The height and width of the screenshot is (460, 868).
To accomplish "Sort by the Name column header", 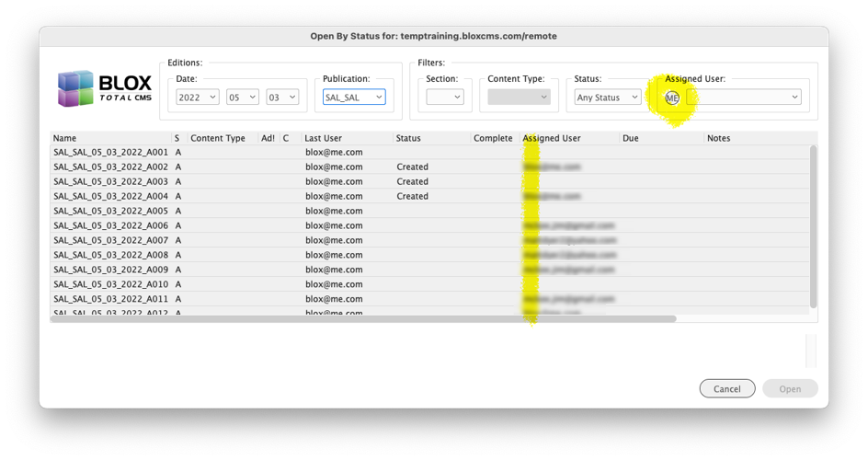I will (x=64, y=138).
